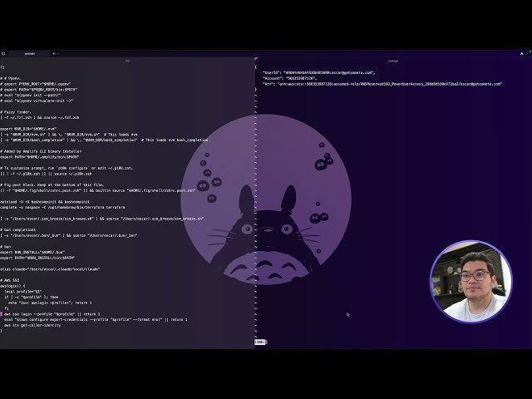Click the UserId line in the right pane

pyautogui.click(x=318, y=72)
